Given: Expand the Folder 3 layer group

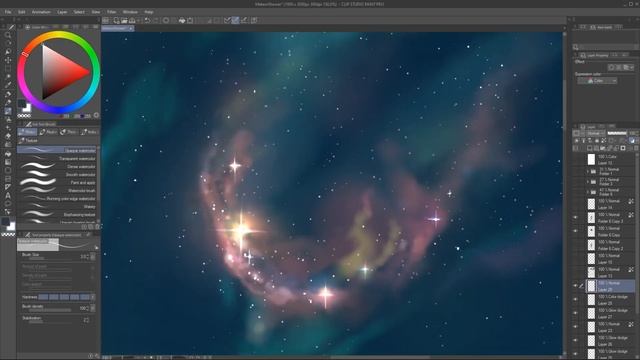Looking at the screenshot, I should point(588,181).
